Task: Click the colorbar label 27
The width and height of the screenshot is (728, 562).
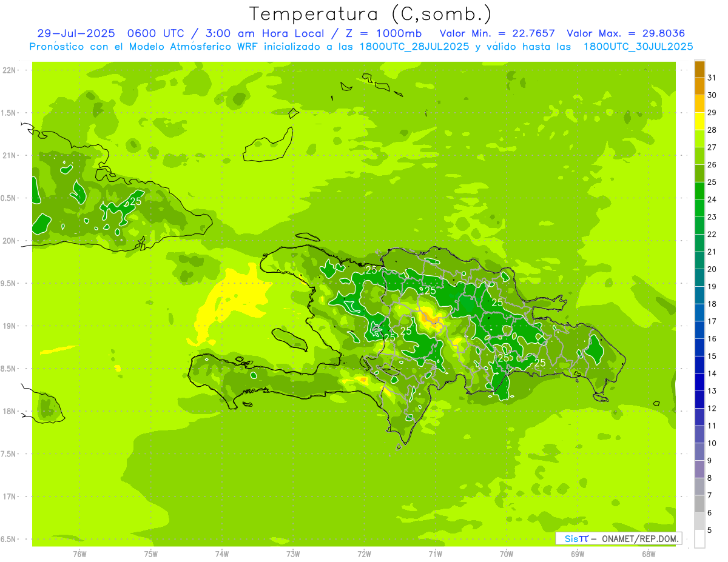Action: tap(712, 147)
